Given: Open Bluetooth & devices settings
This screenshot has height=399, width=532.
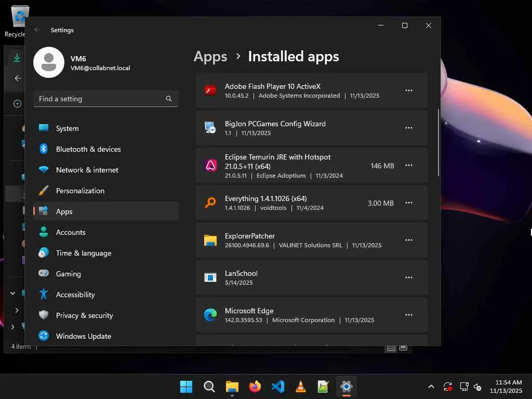Looking at the screenshot, I should point(106,149).
